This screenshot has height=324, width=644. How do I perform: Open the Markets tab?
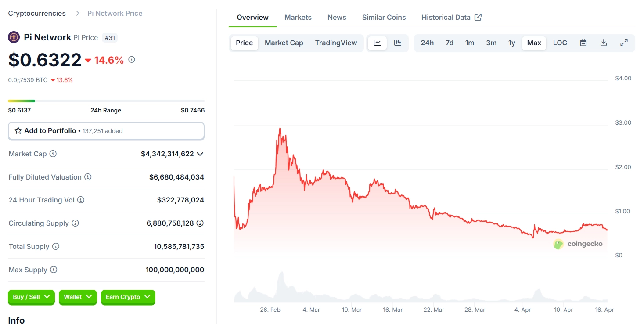[x=298, y=18]
